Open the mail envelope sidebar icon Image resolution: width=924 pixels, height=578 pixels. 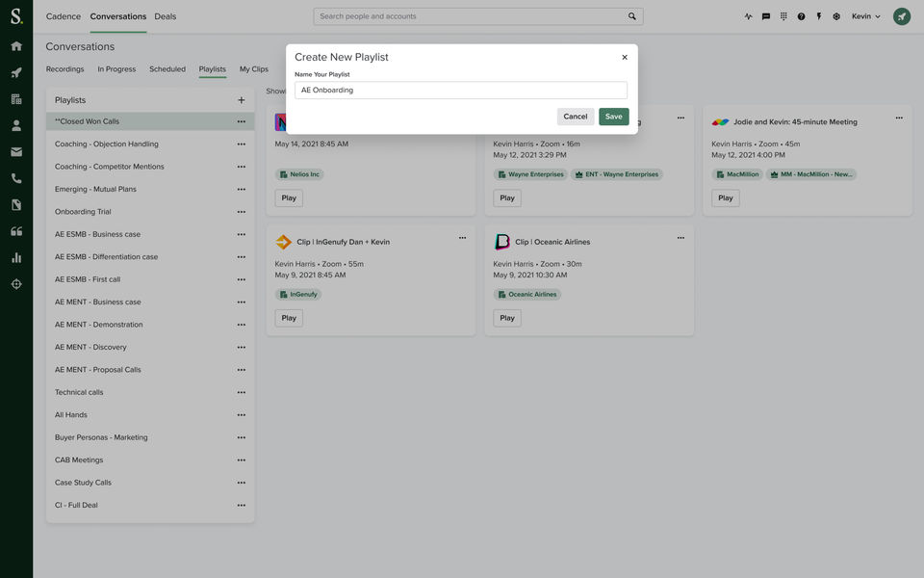pos(16,151)
